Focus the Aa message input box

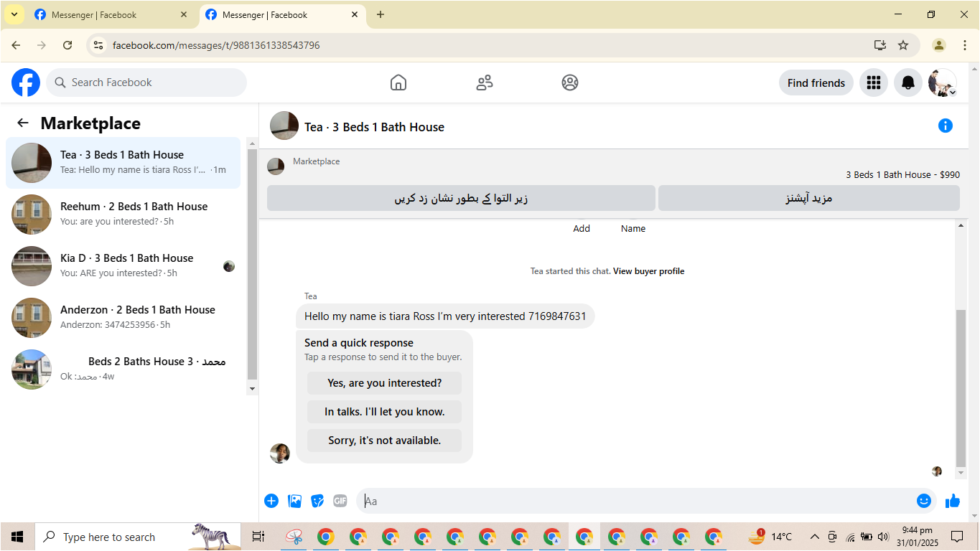[634, 501]
